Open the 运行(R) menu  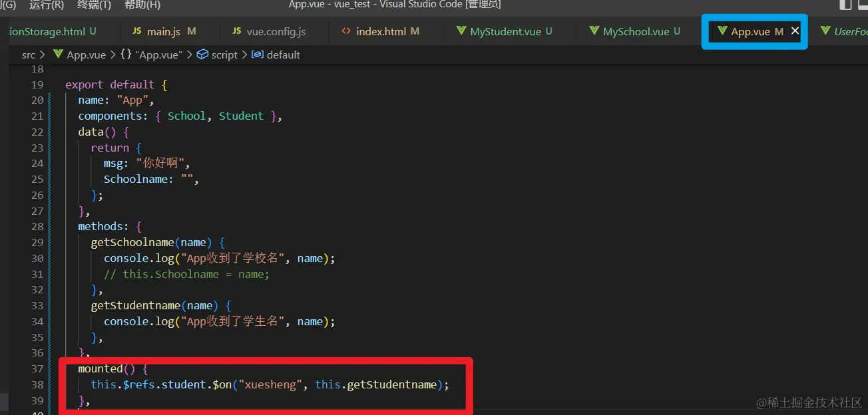pyautogui.click(x=47, y=5)
